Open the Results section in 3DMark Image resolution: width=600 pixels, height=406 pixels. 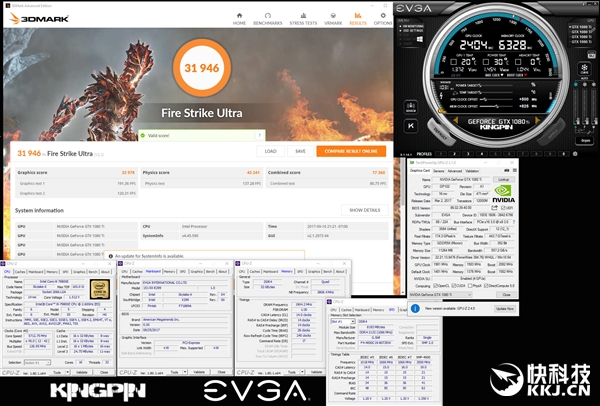pos(358,19)
